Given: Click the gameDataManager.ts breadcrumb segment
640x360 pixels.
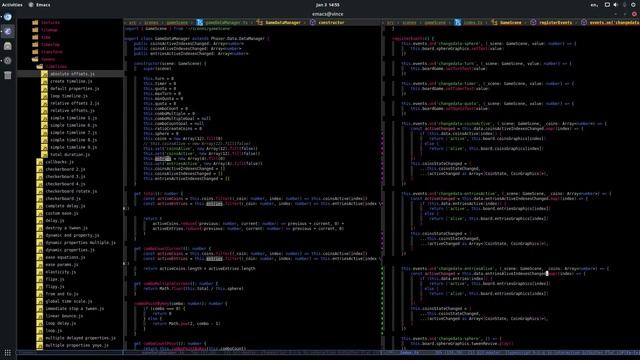Looking at the screenshot, I should (226, 22).
